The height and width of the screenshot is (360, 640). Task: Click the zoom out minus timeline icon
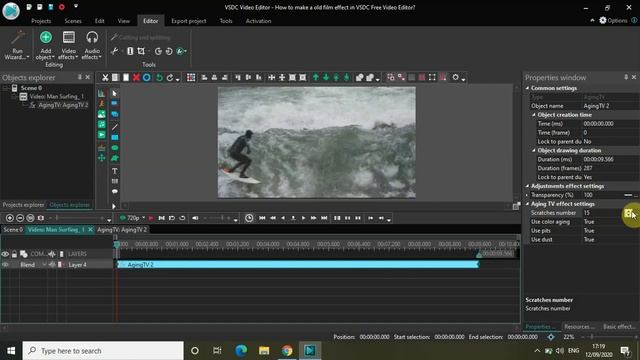(x=20, y=218)
